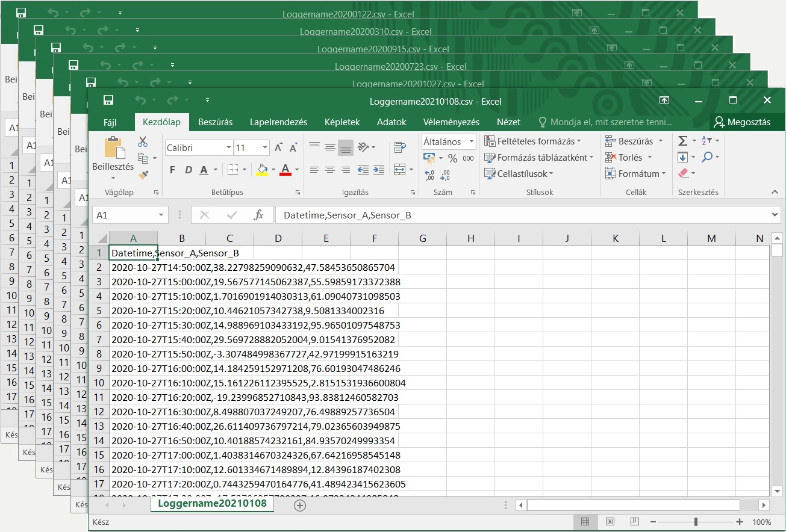Switch to Normal view in status bar
The height and width of the screenshot is (532, 786).
585,522
